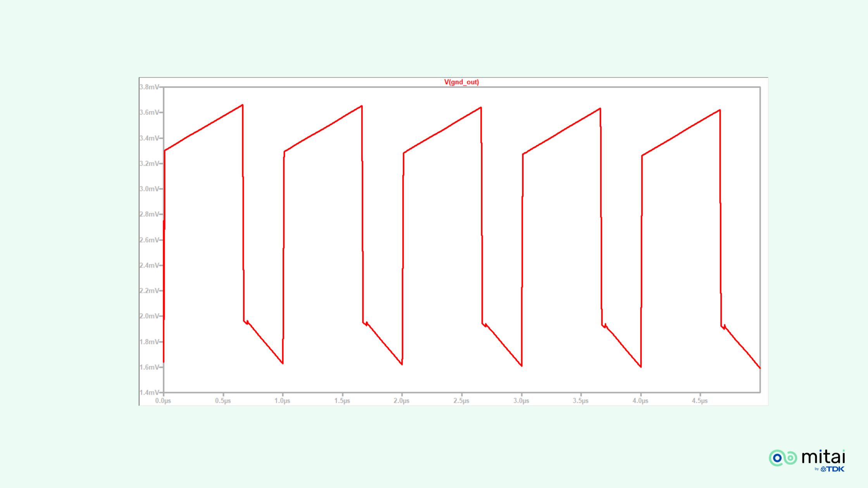868x488 pixels.
Task: Click the 4.5µs time axis label
Action: coord(700,401)
